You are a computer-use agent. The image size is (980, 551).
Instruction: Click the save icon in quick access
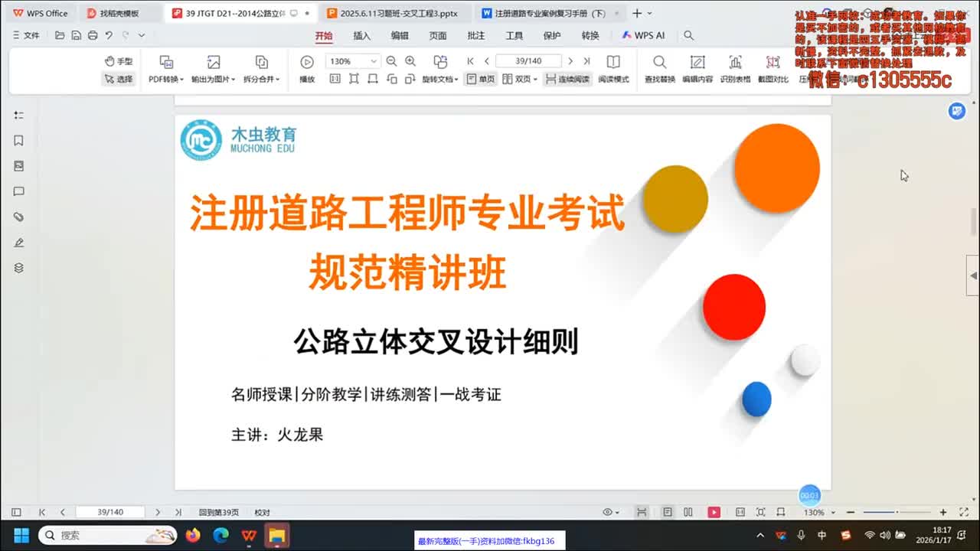76,35
